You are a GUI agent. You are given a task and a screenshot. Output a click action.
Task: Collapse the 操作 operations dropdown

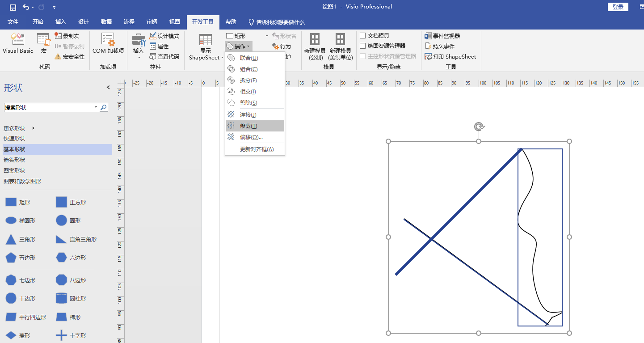pyautogui.click(x=239, y=46)
